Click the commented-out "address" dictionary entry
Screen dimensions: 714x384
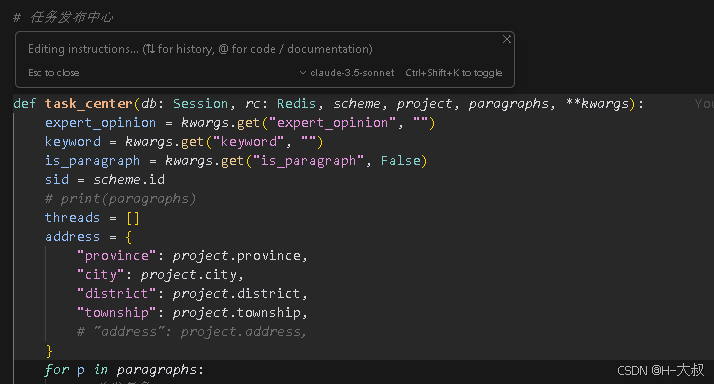191,332
